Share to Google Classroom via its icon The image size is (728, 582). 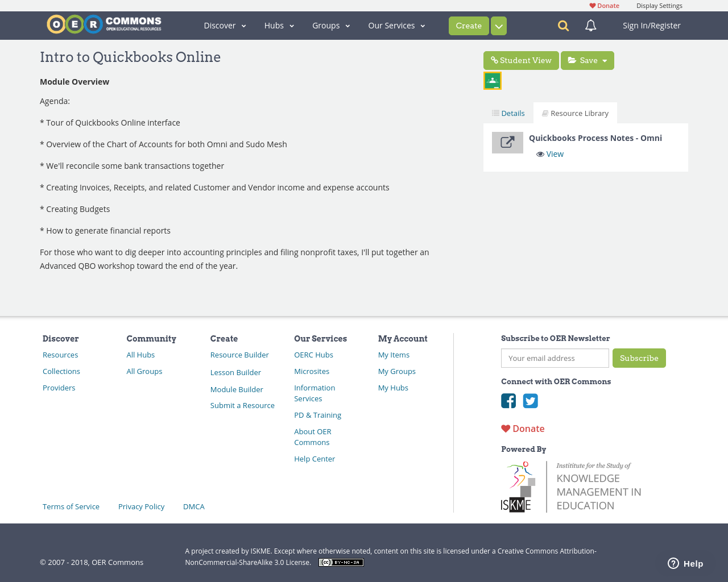[x=492, y=80]
